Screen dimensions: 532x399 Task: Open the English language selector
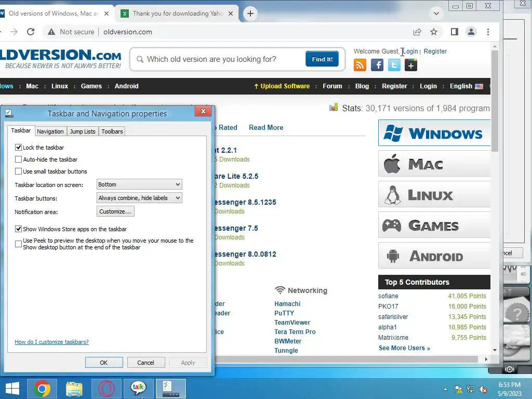pyautogui.click(x=466, y=86)
